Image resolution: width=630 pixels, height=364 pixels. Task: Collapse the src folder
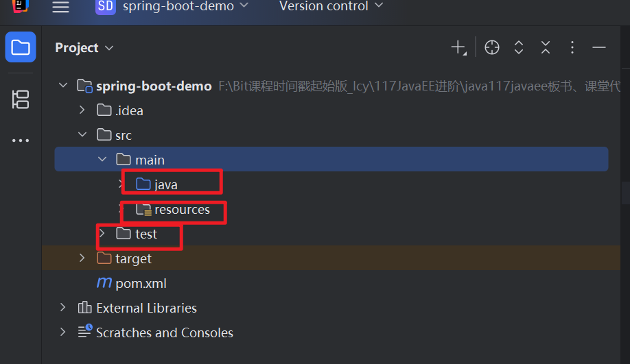tap(82, 135)
